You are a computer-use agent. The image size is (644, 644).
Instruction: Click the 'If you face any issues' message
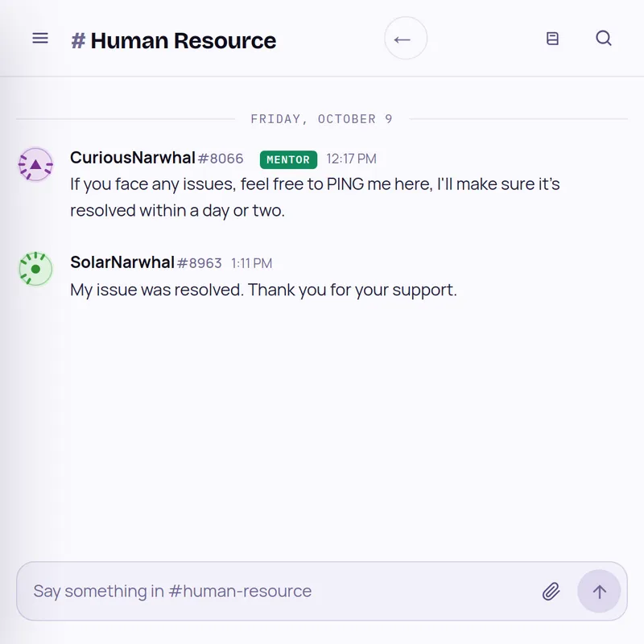315,197
